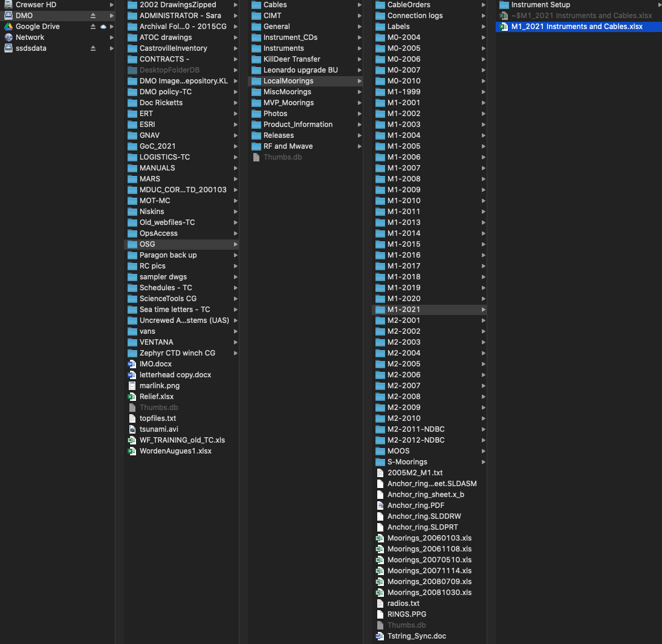Eject the ssdsdata volume

click(93, 48)
